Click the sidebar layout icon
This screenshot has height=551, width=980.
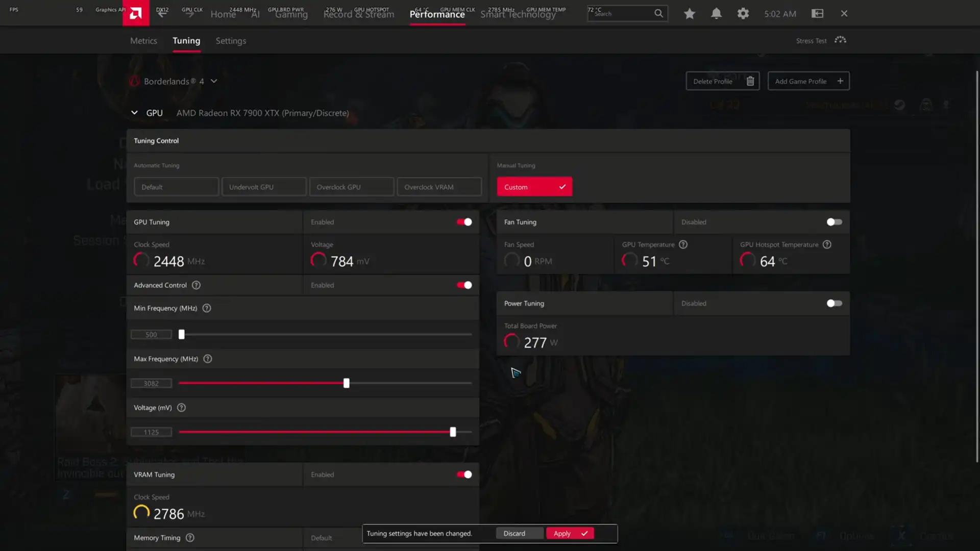point(817,14)
